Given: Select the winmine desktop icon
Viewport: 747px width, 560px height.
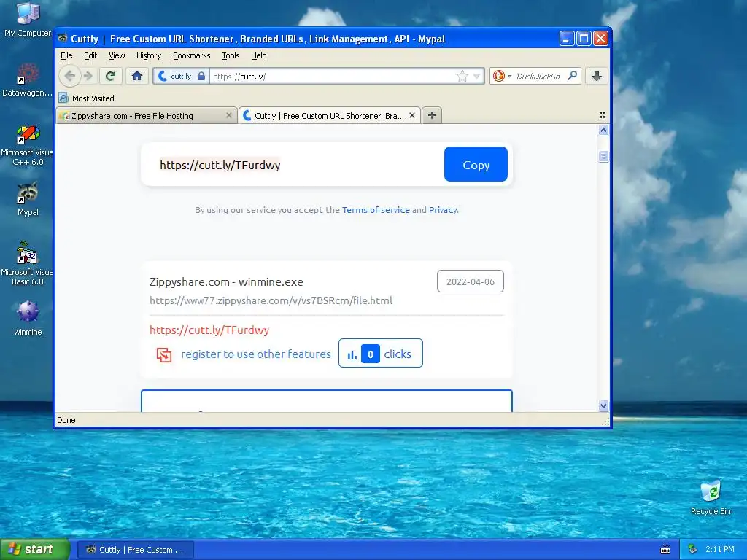Looking at the screenshot, I should pos(28,318).
